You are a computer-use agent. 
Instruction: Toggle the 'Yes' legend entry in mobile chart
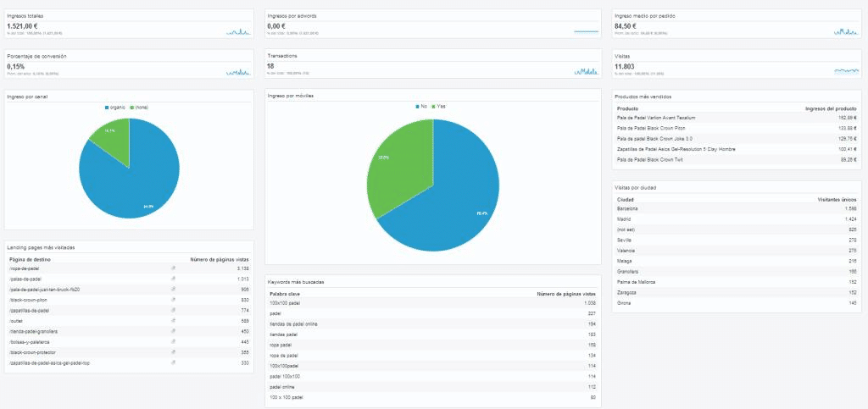440,107
